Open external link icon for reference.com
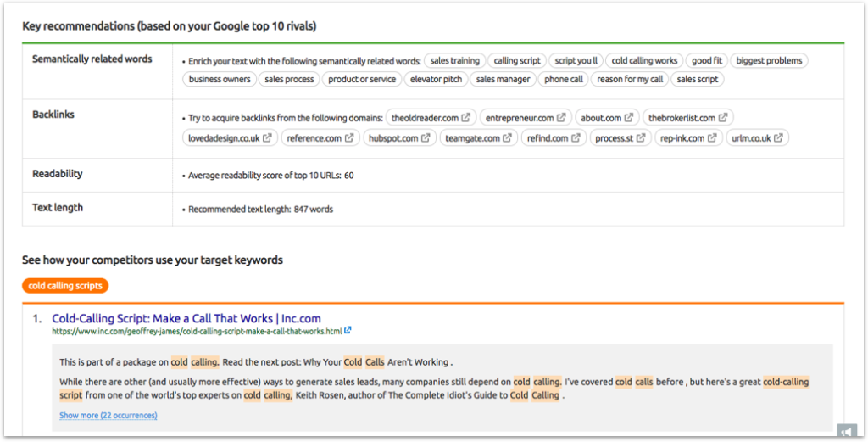 click(349, 138)
